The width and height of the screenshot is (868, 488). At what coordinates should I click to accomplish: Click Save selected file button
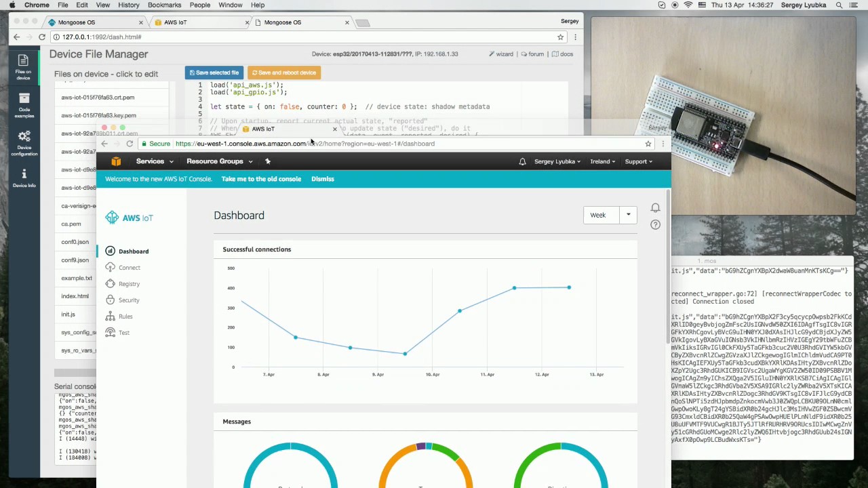[x=214, y=73]
